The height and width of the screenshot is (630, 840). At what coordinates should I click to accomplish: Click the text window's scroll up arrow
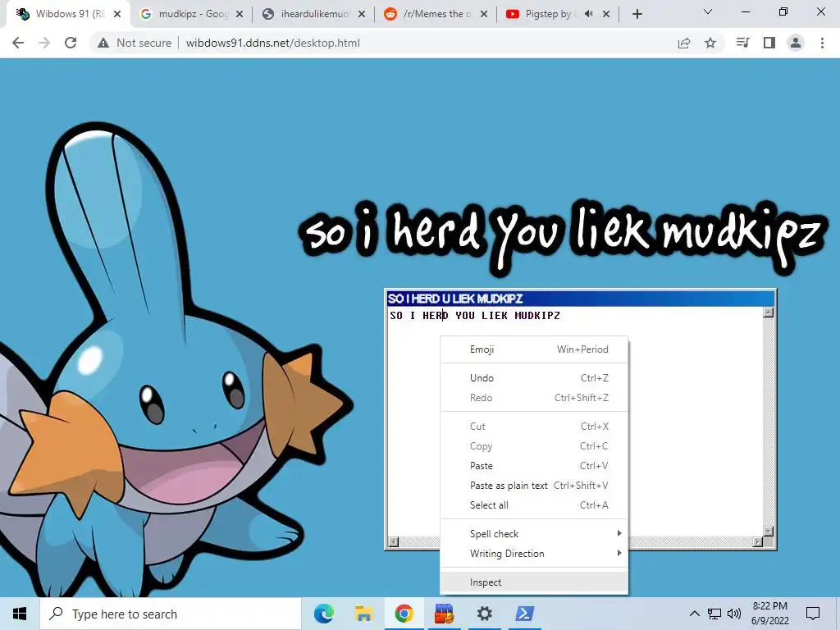click(768, 313)
